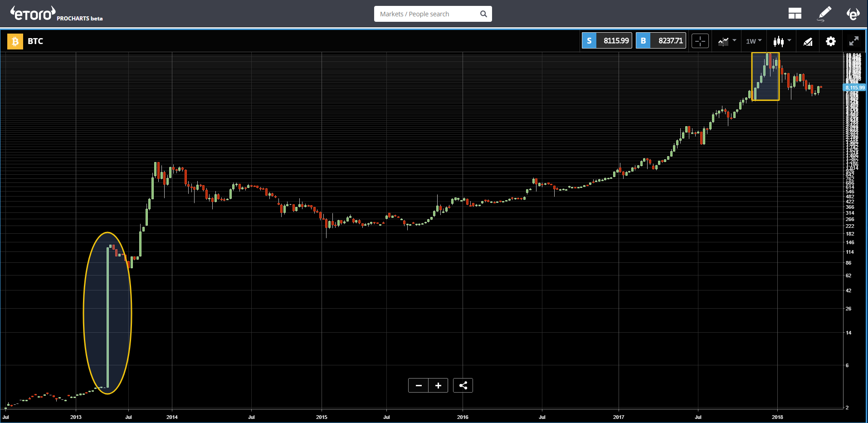Open the compare instruments dropdown
Screen dimensions: 868x423
click(x=727, y=41)
